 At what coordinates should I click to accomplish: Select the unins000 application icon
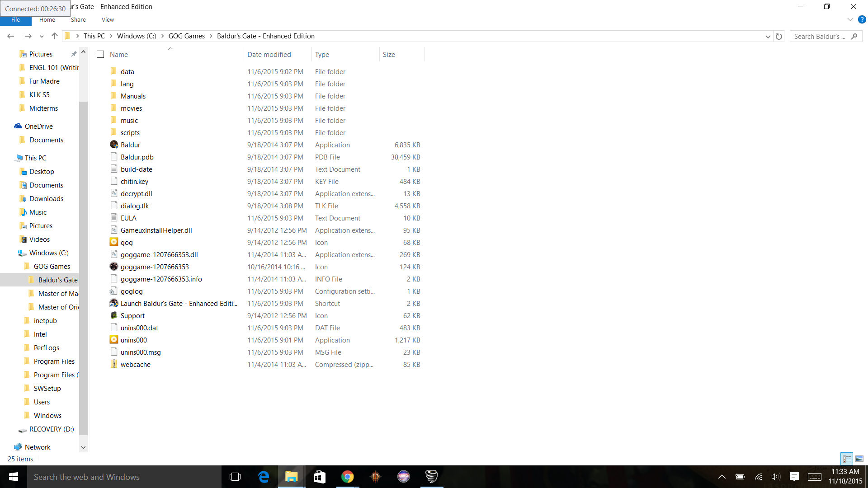pyautogui.click(x=114, y=340)
